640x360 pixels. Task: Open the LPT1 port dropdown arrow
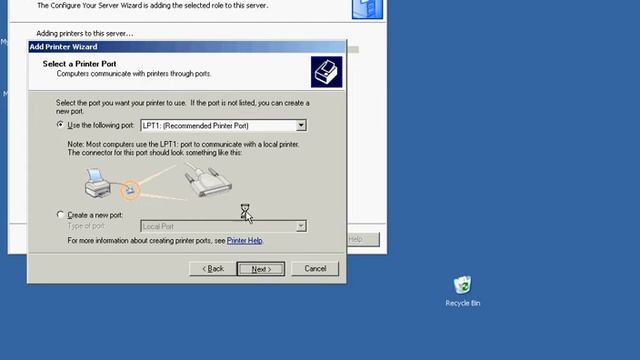(x=301, y=125)
